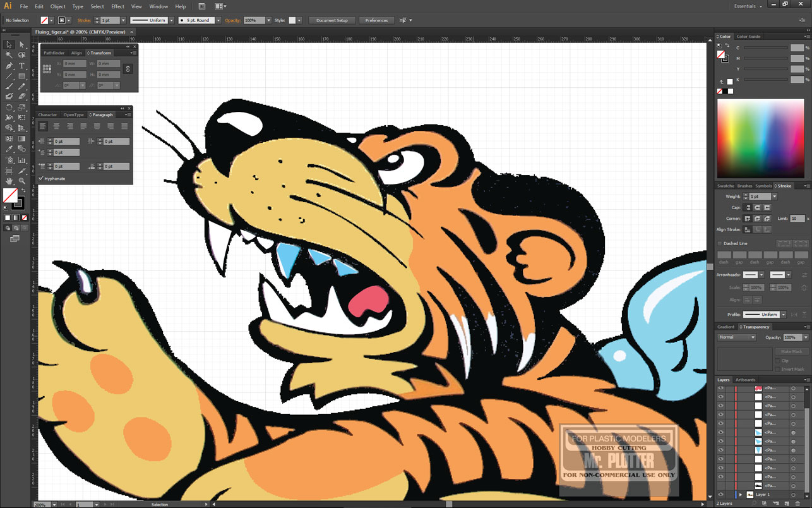
Task: Select the Line Segment tool
Action: tap(9, 76)
